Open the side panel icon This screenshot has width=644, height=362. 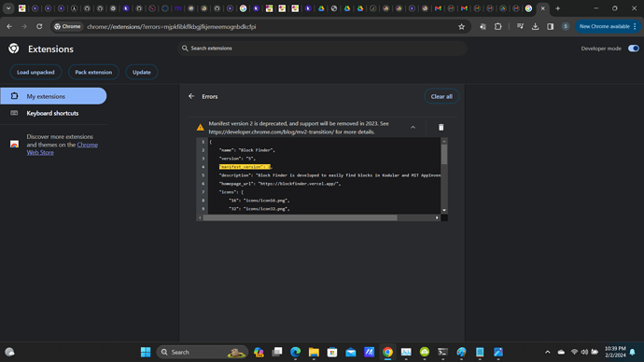[x=550, y=26]
